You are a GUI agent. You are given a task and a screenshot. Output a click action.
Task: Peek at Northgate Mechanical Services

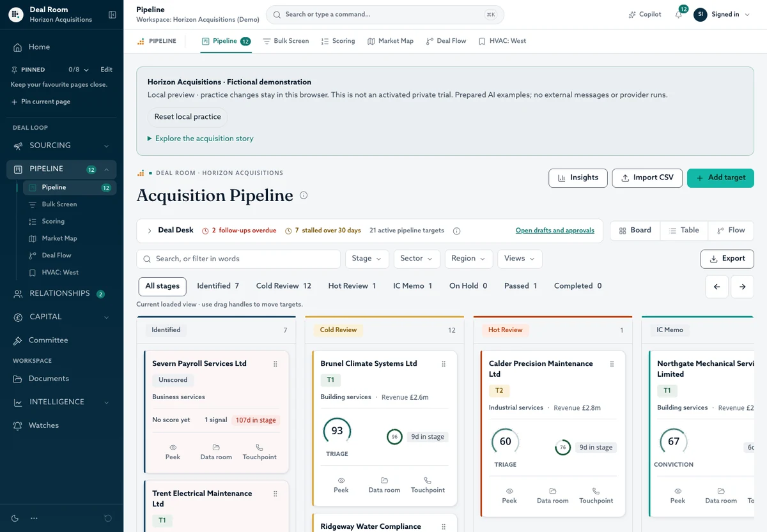(678, 496)
